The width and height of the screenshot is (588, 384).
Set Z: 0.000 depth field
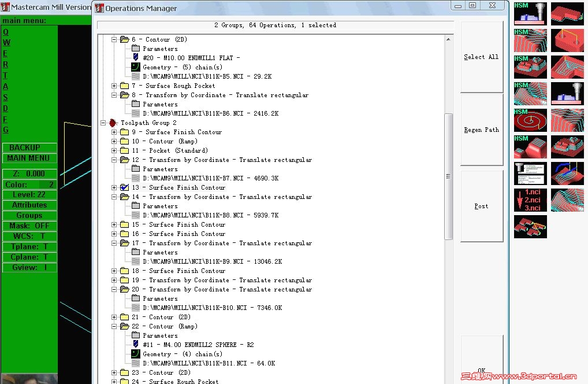click(29, 174)
